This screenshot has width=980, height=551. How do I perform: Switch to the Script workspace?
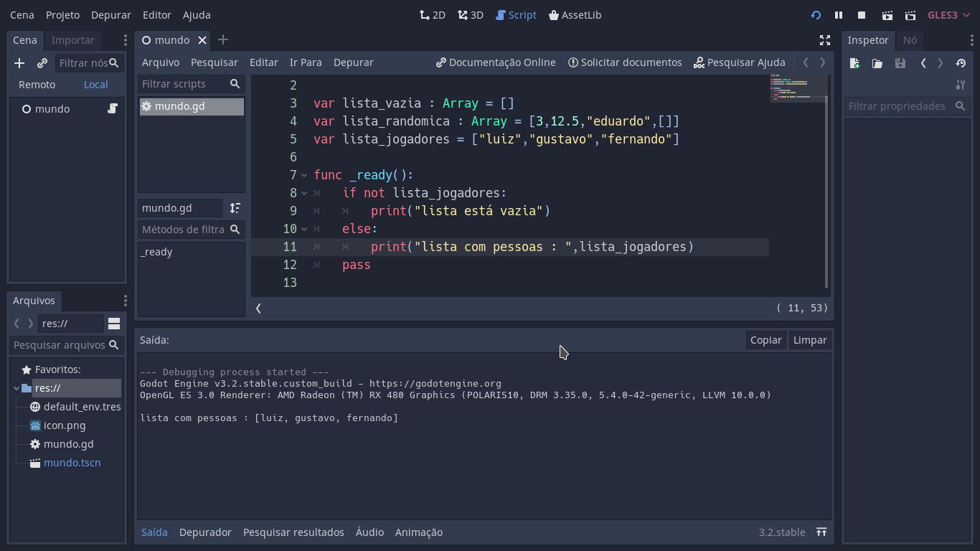[516, 15]
